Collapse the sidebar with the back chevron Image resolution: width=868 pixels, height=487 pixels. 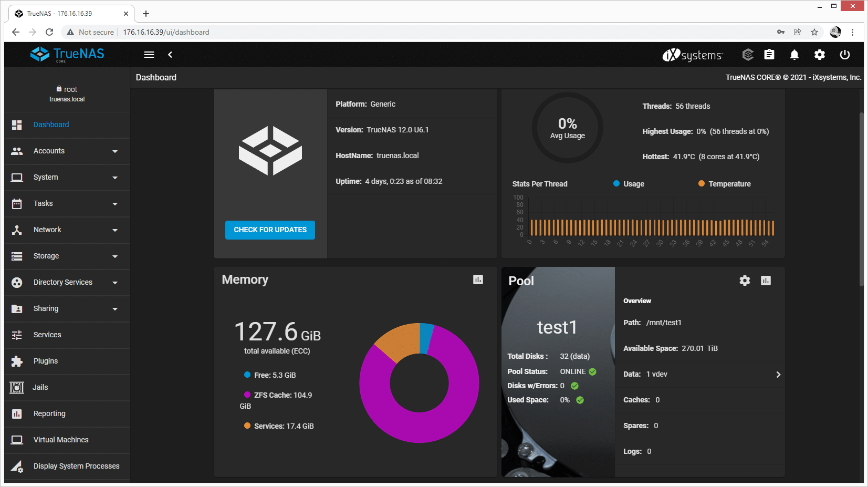tap(170, 55)
